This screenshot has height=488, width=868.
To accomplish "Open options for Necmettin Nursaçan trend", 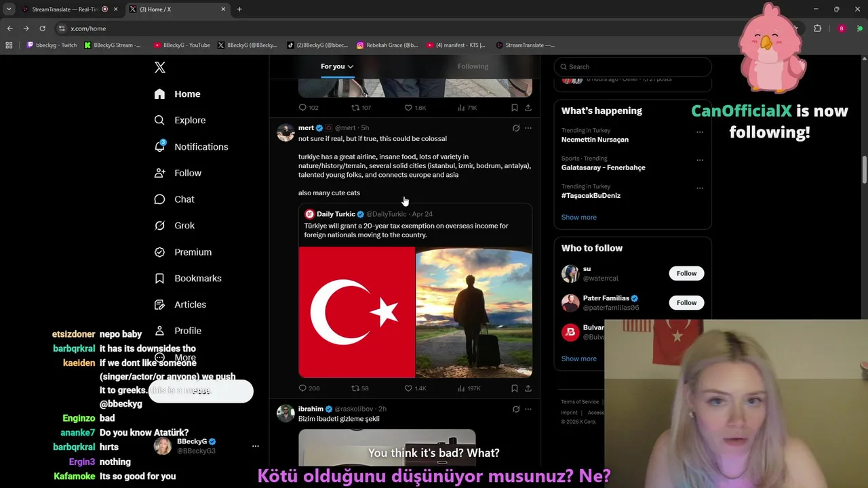I will pos(700,132).
